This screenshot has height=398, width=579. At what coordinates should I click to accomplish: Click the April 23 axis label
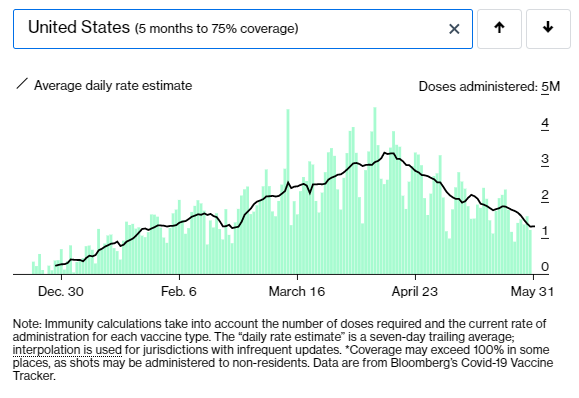tap(415, 291)
